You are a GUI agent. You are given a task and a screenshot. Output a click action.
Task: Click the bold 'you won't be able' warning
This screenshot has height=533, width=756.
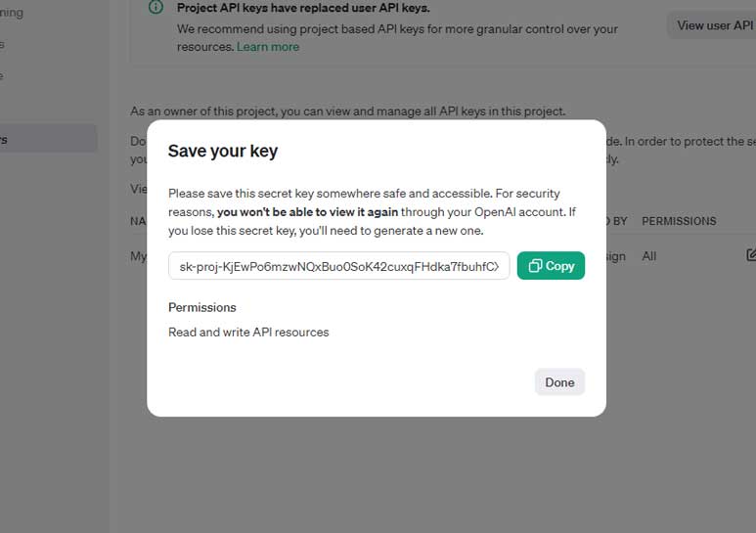[307, 212]
